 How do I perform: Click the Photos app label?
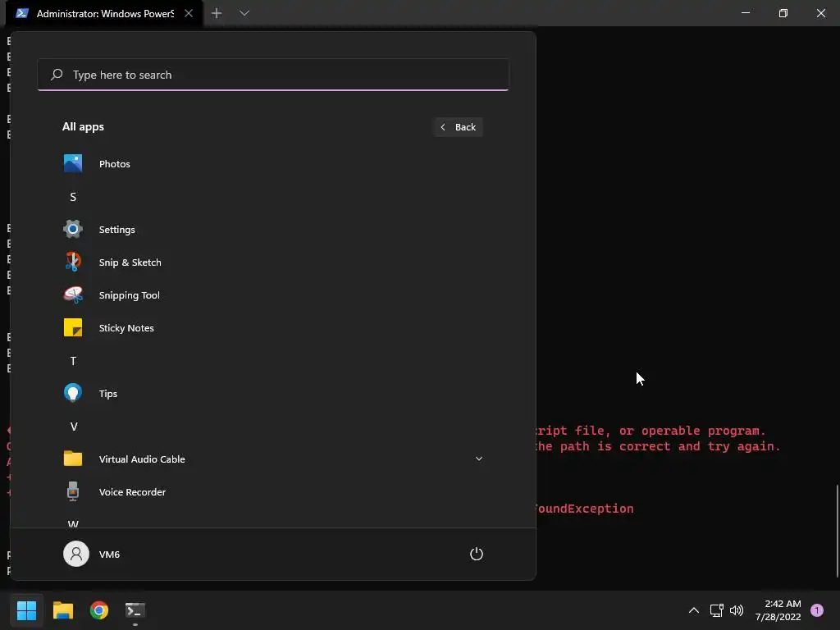coord(115,164)
